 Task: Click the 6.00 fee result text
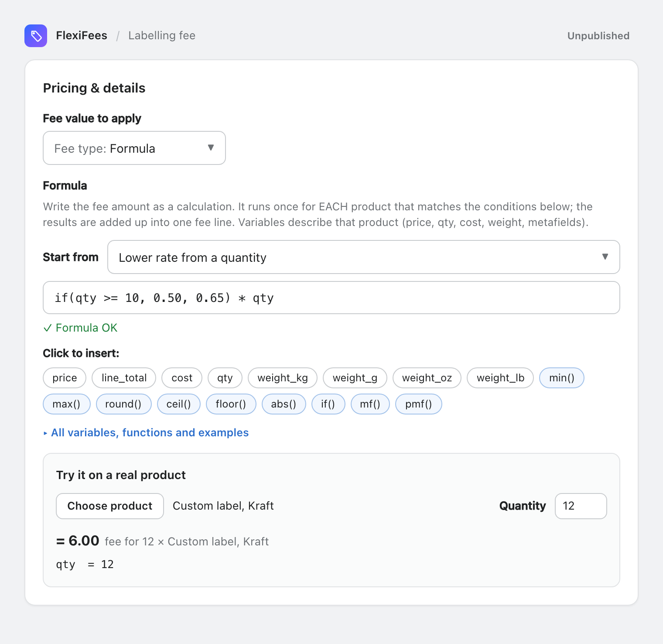click(x=78, y=541)
